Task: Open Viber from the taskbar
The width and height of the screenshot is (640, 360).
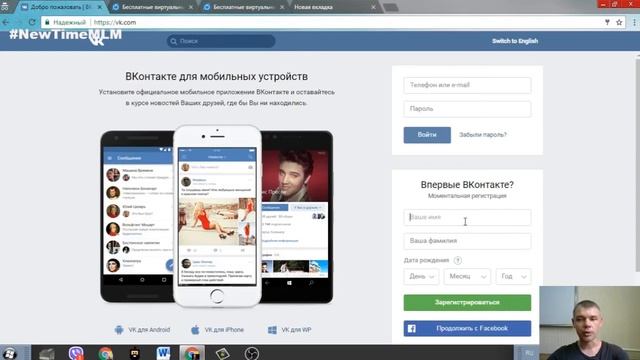Action: click(x=76, y=353)
